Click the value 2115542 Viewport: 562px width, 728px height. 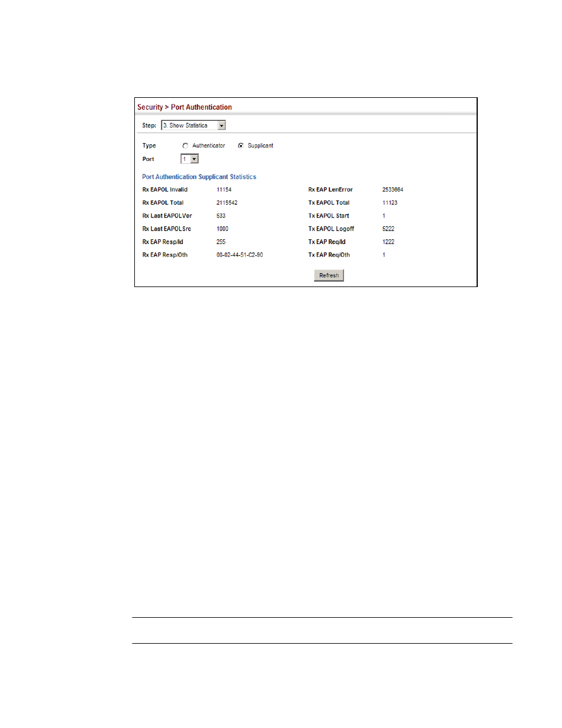[227, 203]
